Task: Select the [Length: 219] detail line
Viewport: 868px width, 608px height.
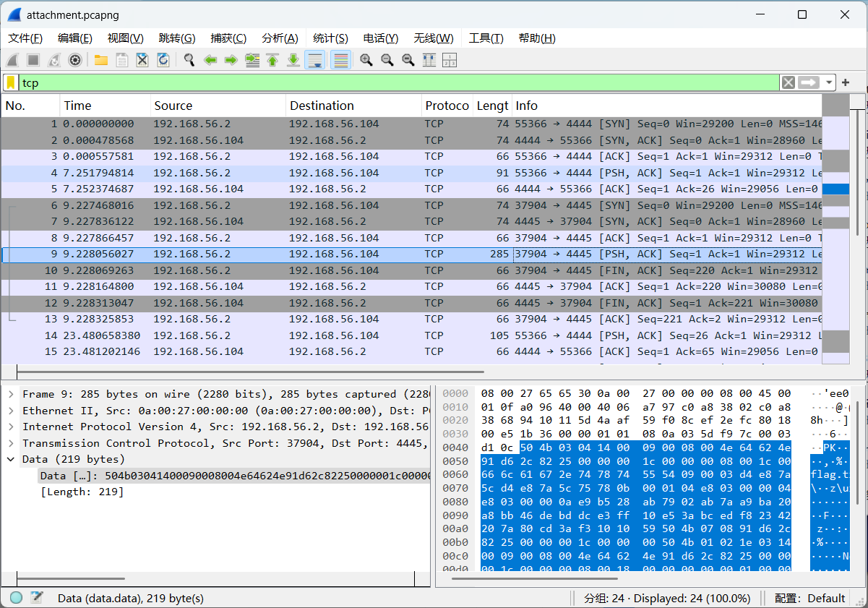Action: click(82, 492)
